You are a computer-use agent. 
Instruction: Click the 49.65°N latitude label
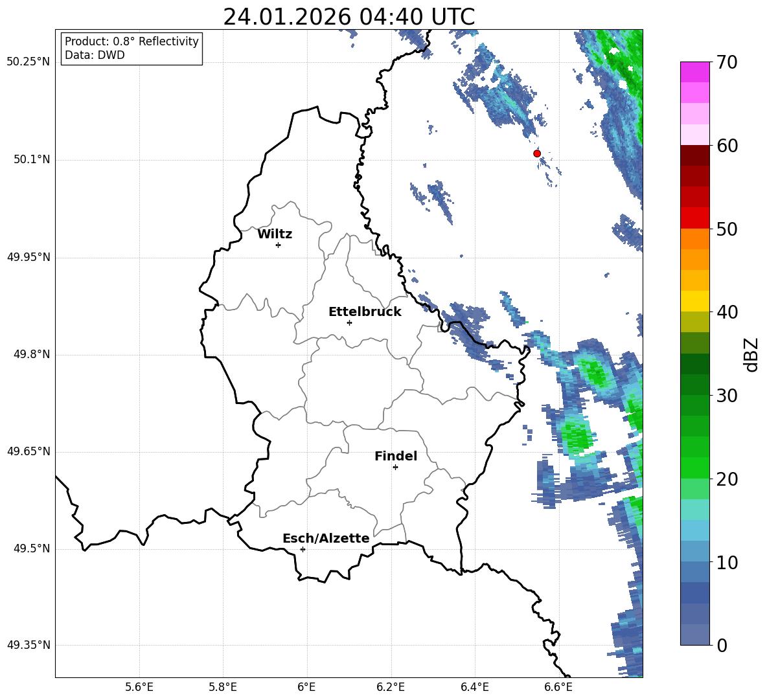click(28, 451)
